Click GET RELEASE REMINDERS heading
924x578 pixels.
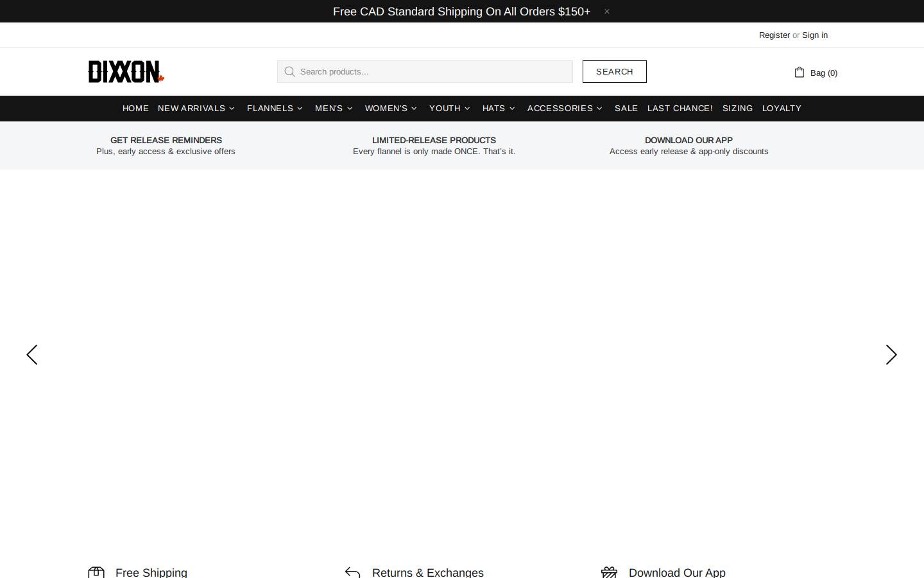click(x=166, y=140)
